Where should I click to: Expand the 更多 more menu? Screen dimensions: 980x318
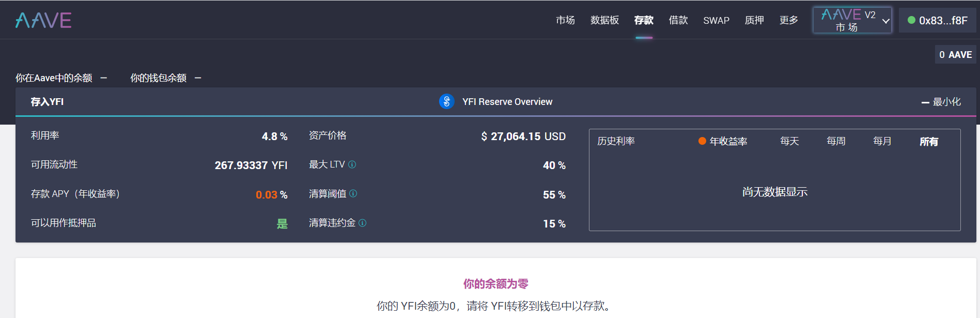[x=789, y=20]
